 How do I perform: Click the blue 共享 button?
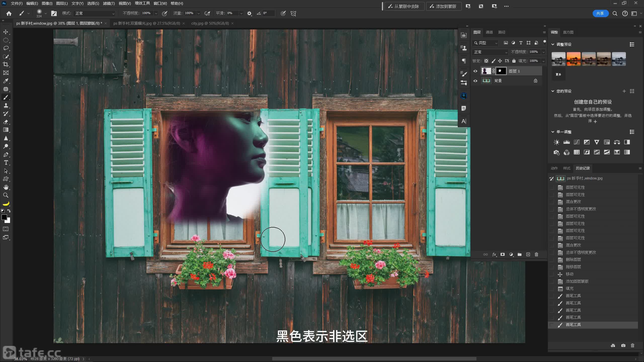(x=600, y=13)
